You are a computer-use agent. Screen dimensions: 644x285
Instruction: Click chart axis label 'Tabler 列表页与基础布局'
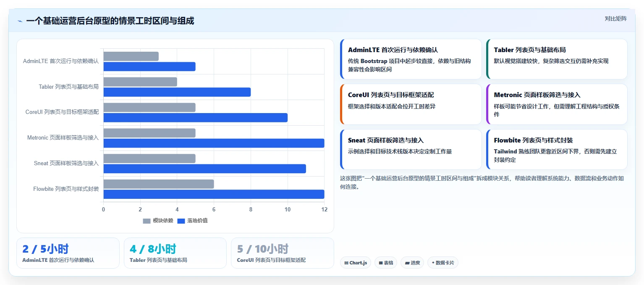click(69, 87)
